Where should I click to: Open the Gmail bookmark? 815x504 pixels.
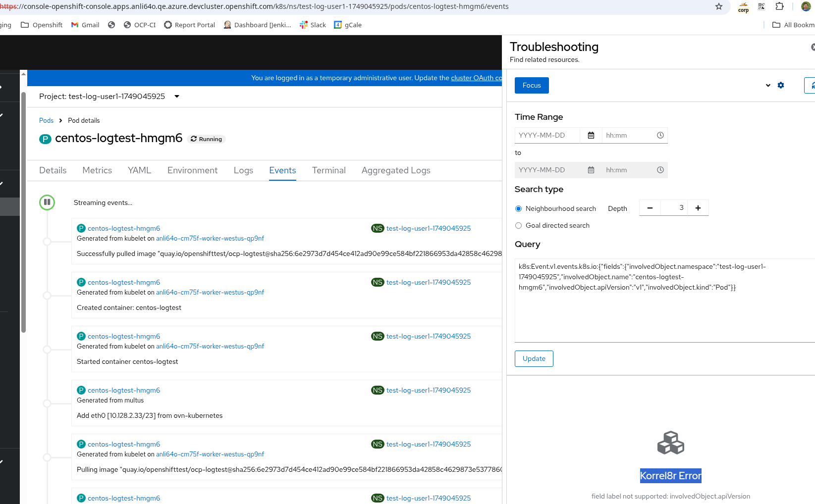[x=85, y=25]
